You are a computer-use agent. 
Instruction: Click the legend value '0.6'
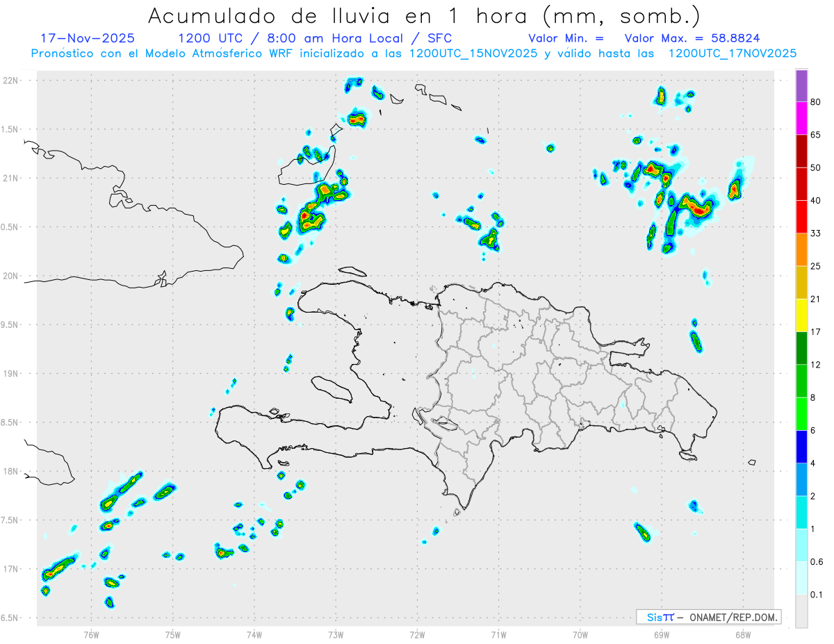[x=817, y=562]
